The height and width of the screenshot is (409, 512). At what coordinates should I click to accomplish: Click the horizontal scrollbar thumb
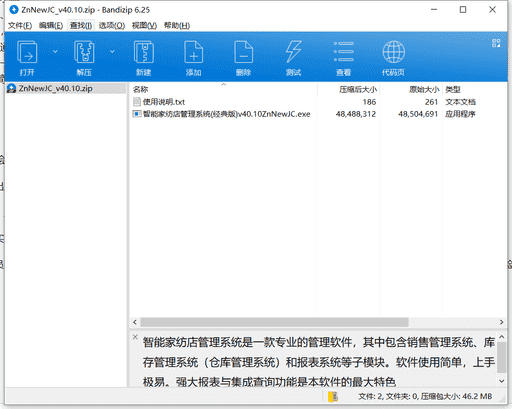click(x=274, y=322)
